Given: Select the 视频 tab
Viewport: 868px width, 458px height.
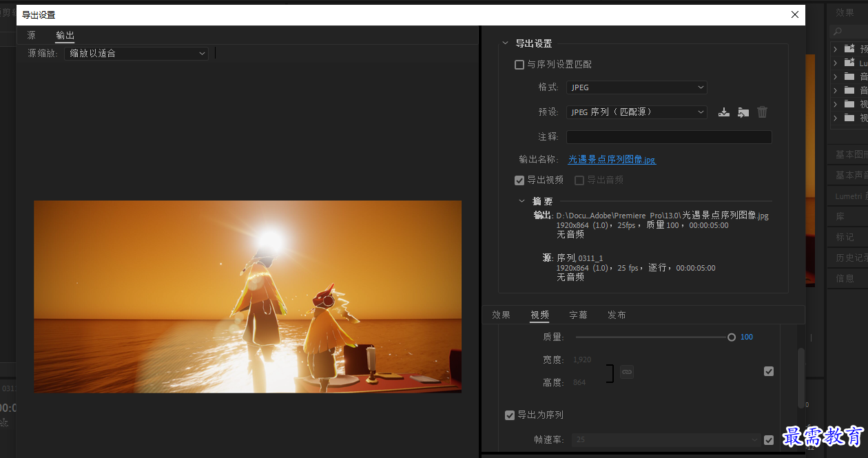Looking at the screenshot, I should pyautogui.click(x=540, y=315).
